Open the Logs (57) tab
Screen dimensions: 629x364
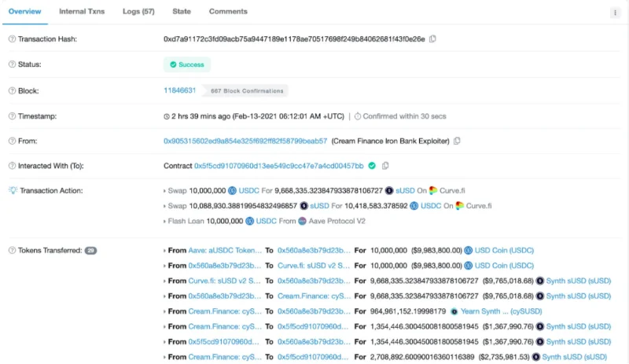click(x=138, y=12)
